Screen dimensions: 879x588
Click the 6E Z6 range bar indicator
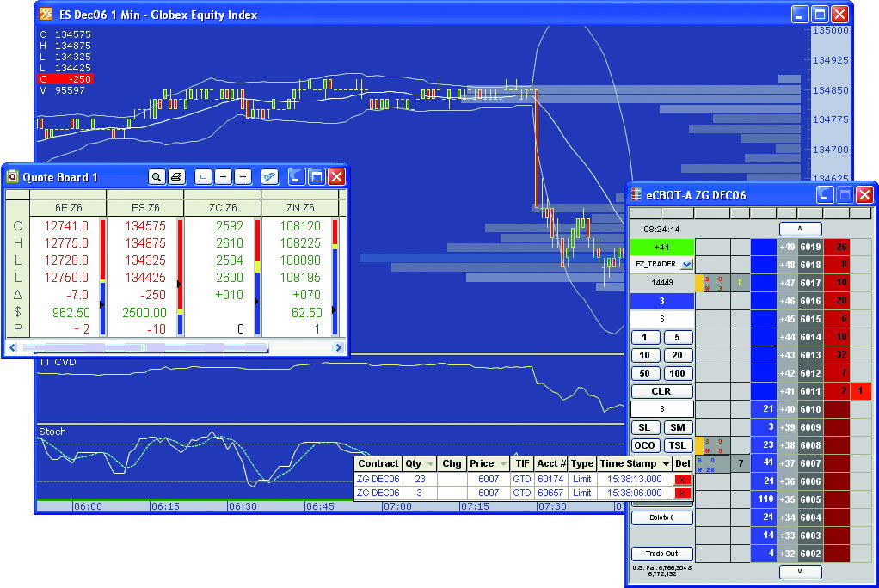pyautogui.click(x=102, y=278)
